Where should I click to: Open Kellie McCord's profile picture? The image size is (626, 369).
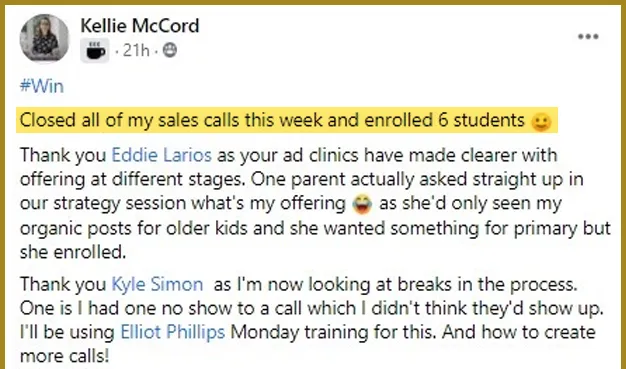coord(44,39)
